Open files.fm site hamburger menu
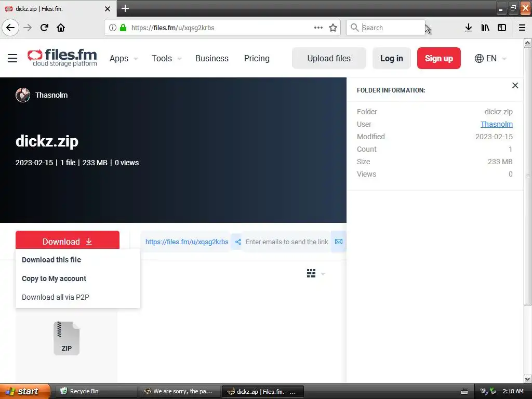532x399 pixels. (12, 58)
